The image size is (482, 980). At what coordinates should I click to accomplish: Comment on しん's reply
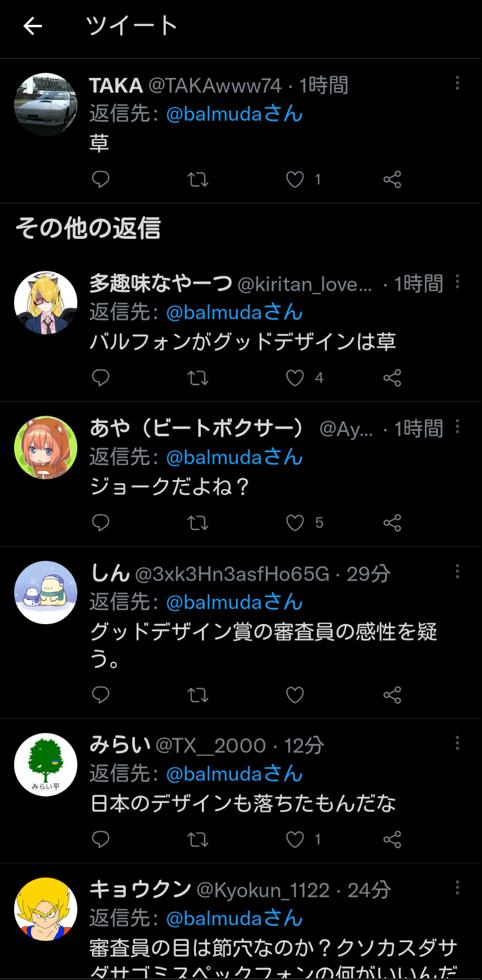100,695
